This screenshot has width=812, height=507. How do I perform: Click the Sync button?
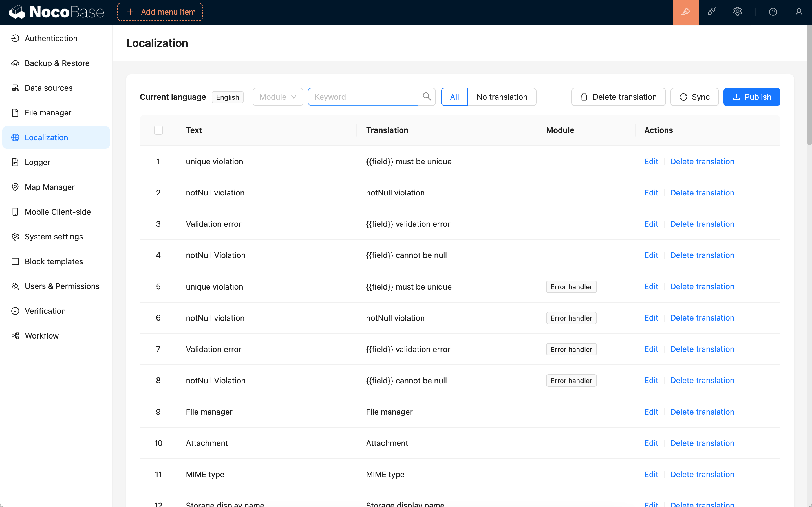pyautogui.click(x=694, y=97)
